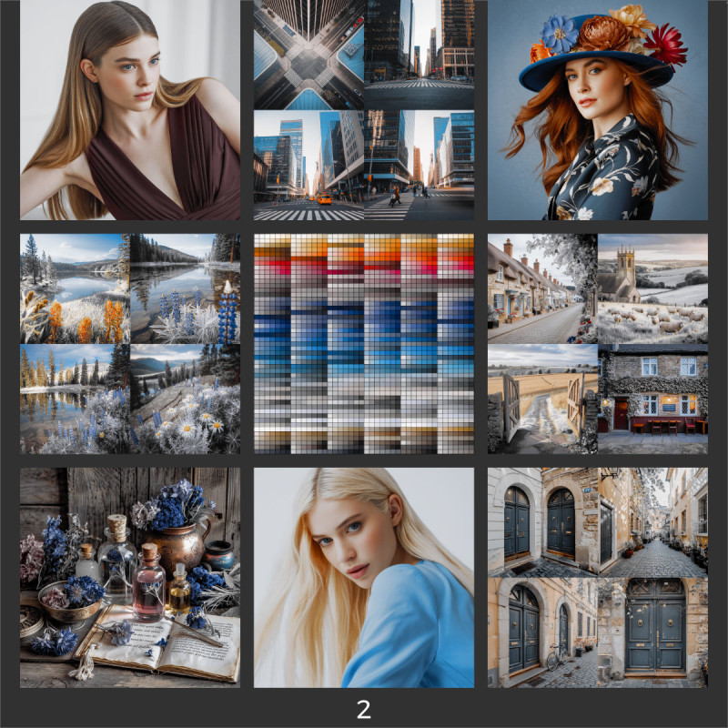Open the two arched blue doors photo
The width and height of the screenshot is (728, 728).
pos(542,522)
